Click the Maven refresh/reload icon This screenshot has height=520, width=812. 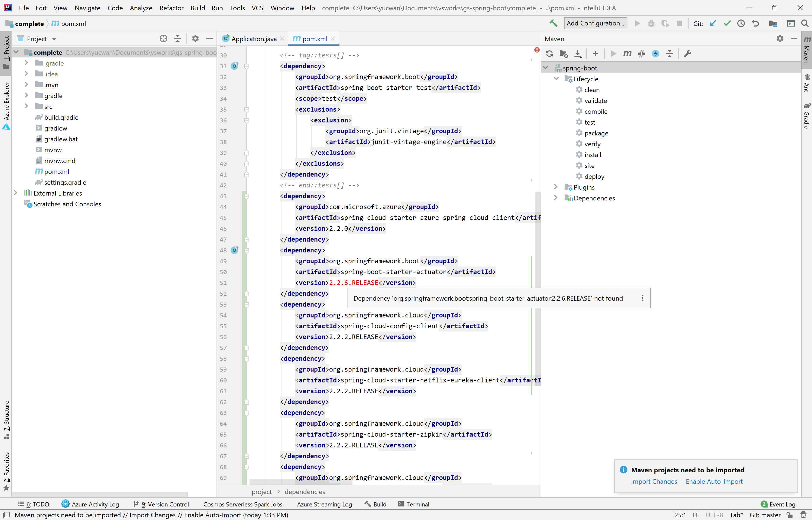click(x=549, y=54)
